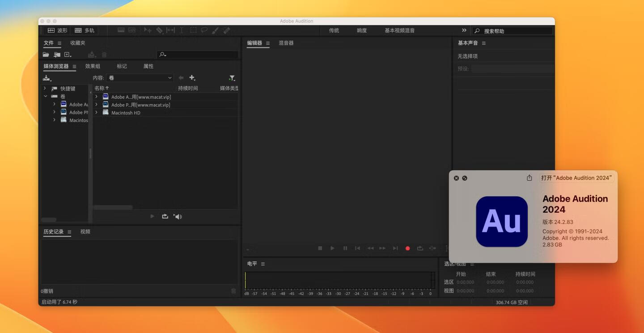
Task: Click the media browser add-shortcut download icon
Action: (47, 78)
